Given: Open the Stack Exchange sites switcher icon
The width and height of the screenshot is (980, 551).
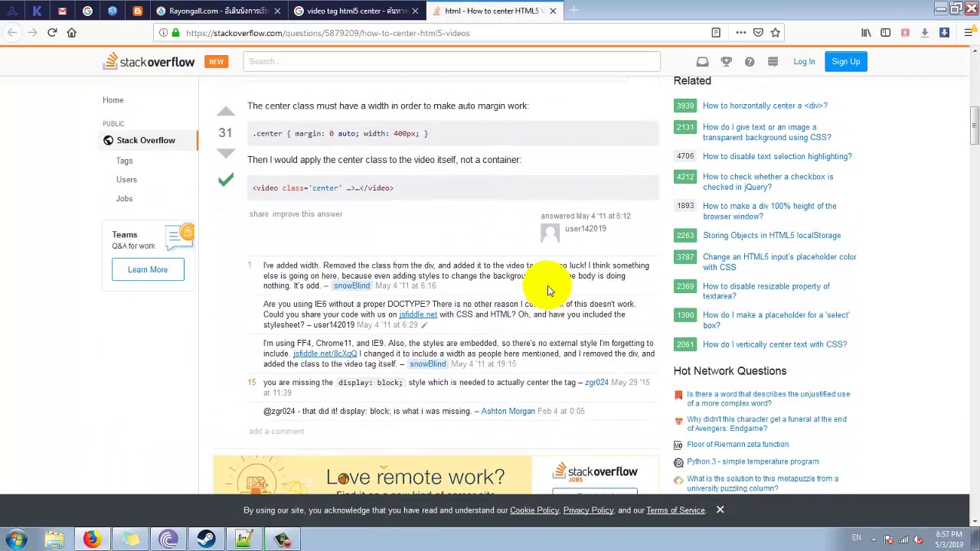Looking at the screenshot, I should click(x=773, y=61).
